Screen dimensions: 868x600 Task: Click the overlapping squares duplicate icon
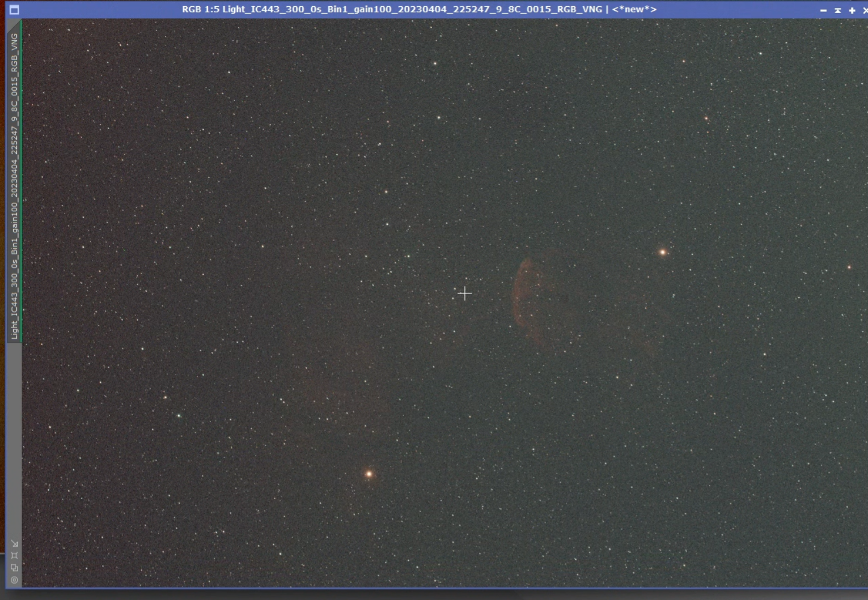pos(14,568)
